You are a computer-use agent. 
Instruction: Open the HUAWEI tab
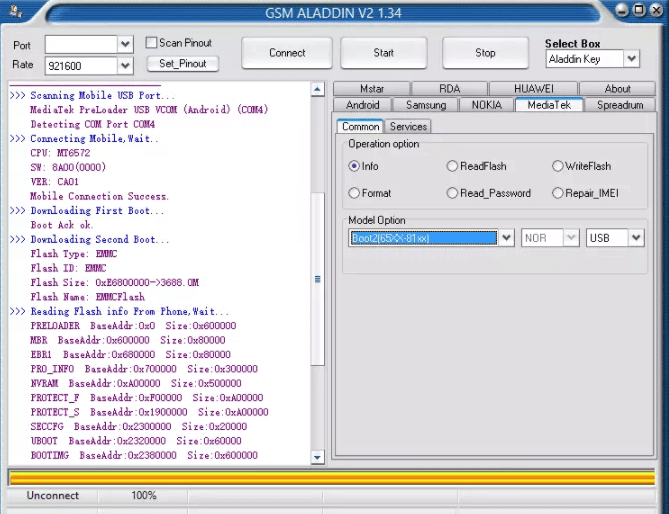(x=533, y=89)
